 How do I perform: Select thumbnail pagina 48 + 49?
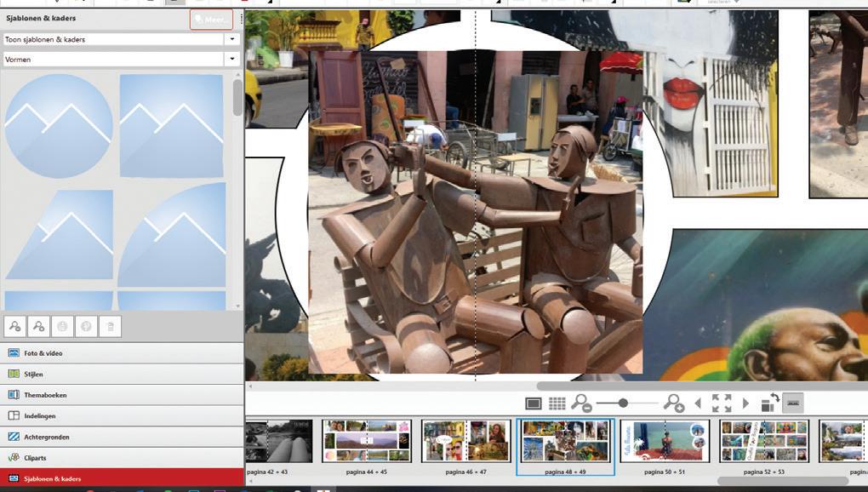point(565,441)
